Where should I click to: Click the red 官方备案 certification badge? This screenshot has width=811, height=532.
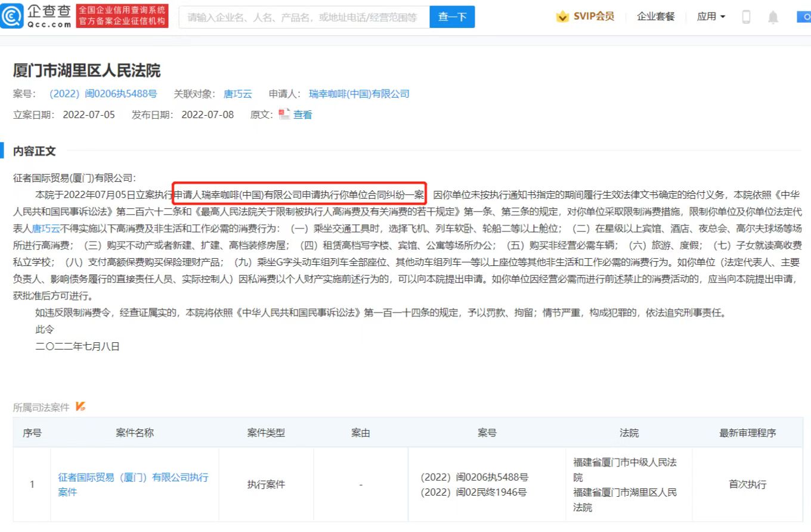(122, 16)
